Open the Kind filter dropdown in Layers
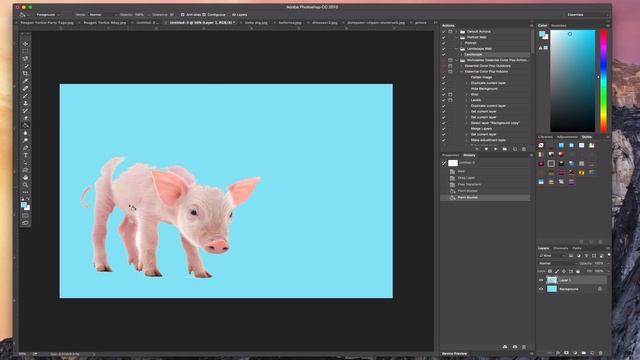Viewport: 640px width, 360px height. [552, 256]
